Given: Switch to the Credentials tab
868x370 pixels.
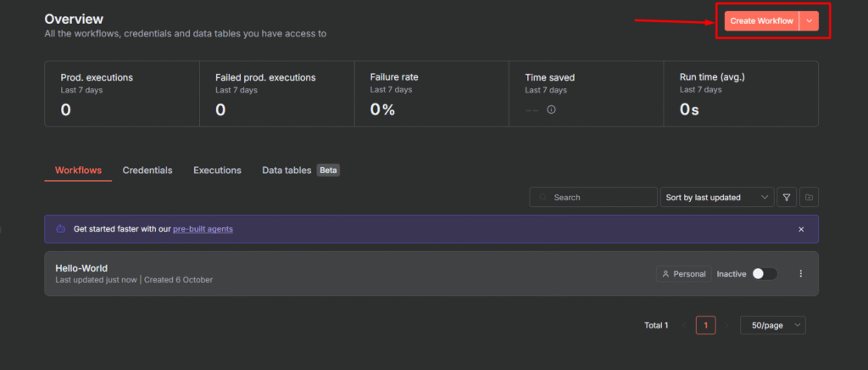Looking at the screenshot, I should pos(147,171).
